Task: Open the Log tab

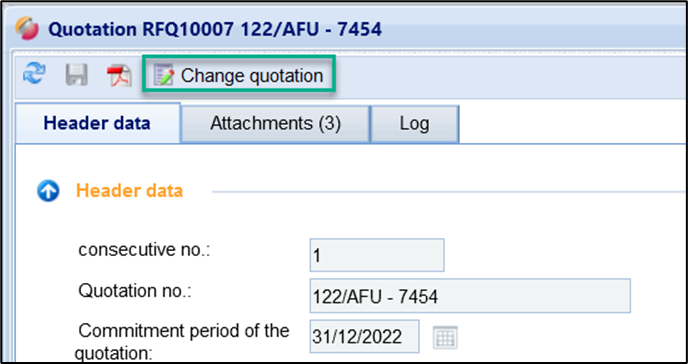Action: (x=415, y=124)
